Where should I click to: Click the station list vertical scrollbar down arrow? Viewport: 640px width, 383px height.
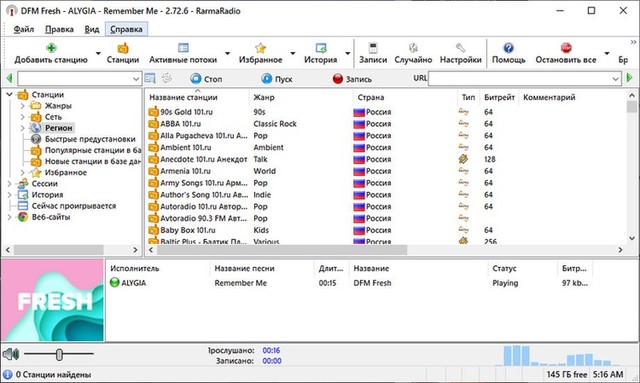coord(632,238)
